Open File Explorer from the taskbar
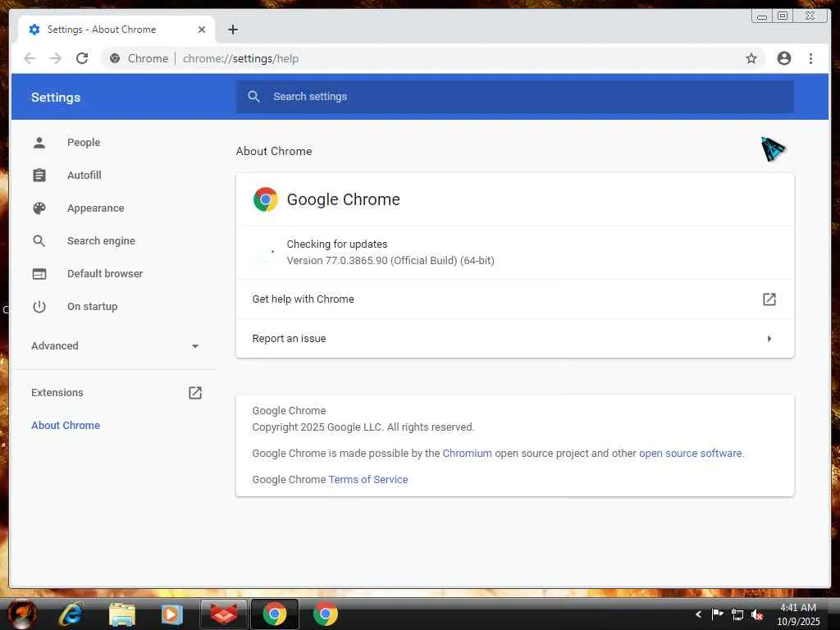This screenshot has height=630, width=840. click(x=121, y=614)
